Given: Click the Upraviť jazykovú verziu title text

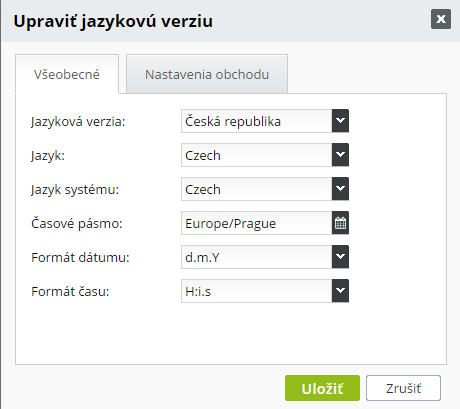Looking at the screenshot, I should (113, 21).
